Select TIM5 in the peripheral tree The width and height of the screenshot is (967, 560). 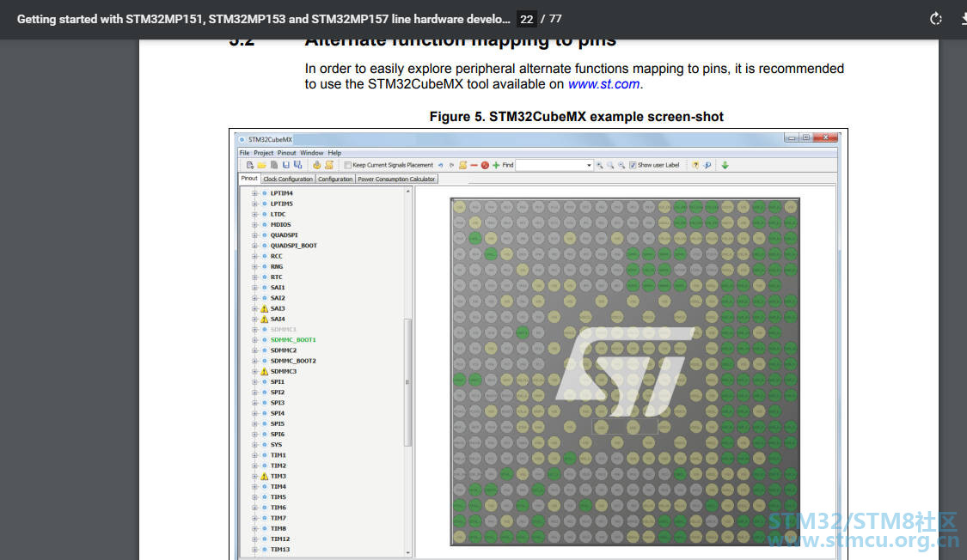(x=278, y=497)
